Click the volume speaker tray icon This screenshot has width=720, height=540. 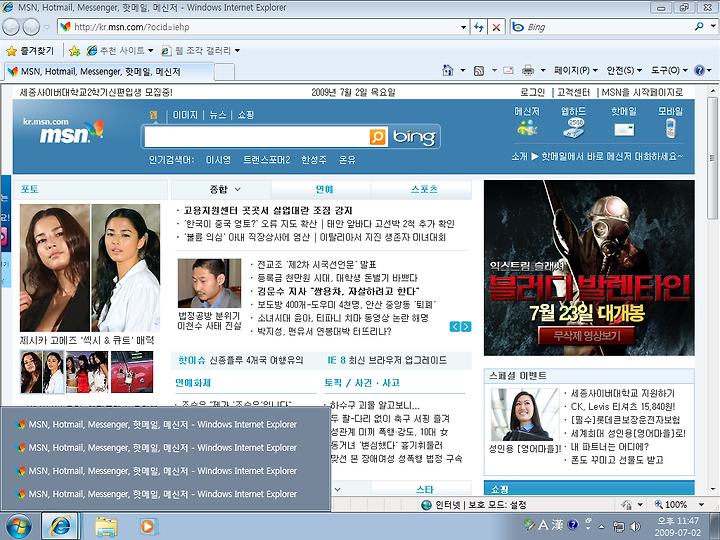click(636, 526)
